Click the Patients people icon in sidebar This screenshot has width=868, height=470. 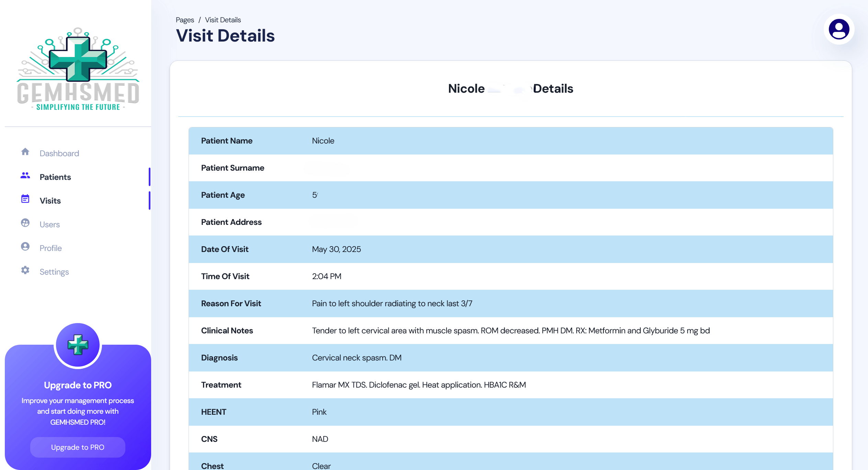pos(25,175)
